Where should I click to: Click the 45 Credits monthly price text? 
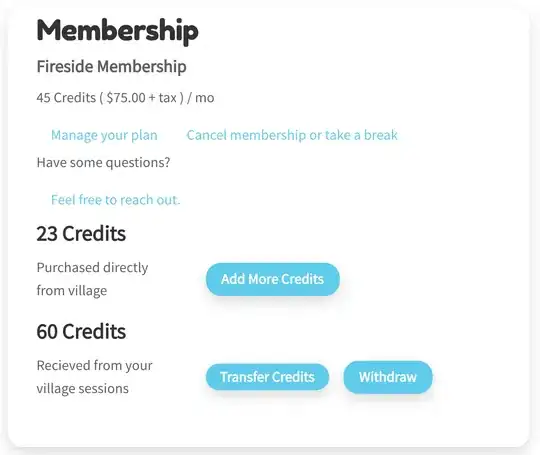(x=125, y=98)
